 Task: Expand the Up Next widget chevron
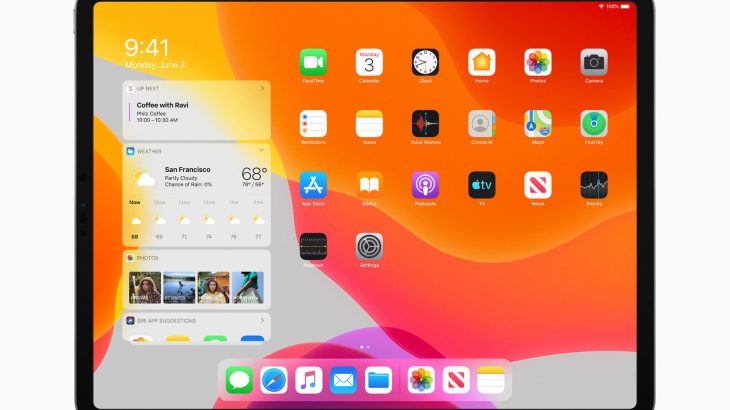[262, 88]
